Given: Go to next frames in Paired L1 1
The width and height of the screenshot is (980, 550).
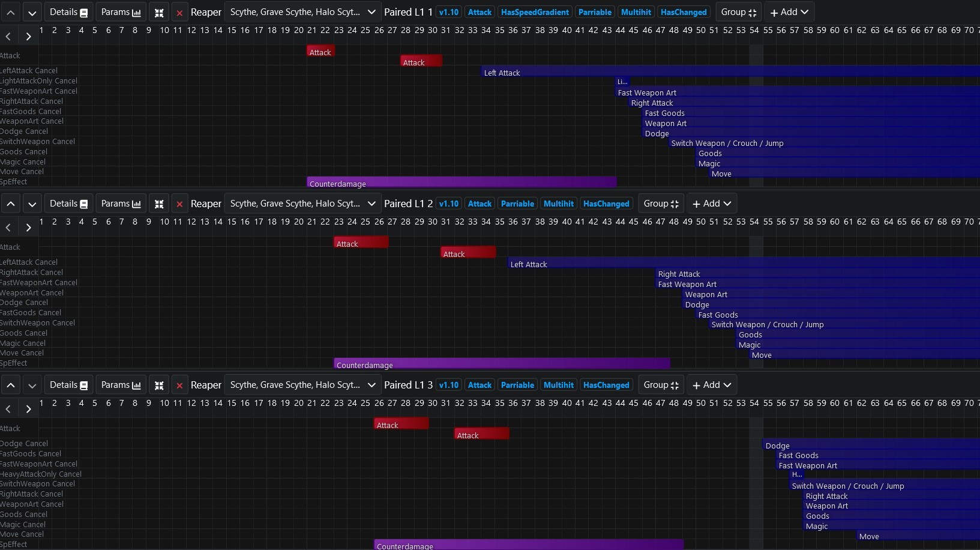Looking at the screenshot, I should tap(28, 37).
